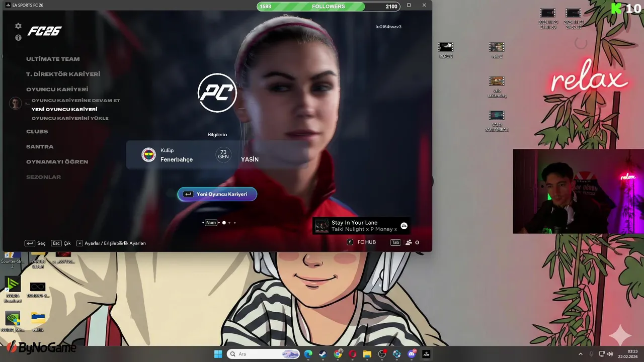
Task: Select the second carousel page dot
Action: click(229, 223)
